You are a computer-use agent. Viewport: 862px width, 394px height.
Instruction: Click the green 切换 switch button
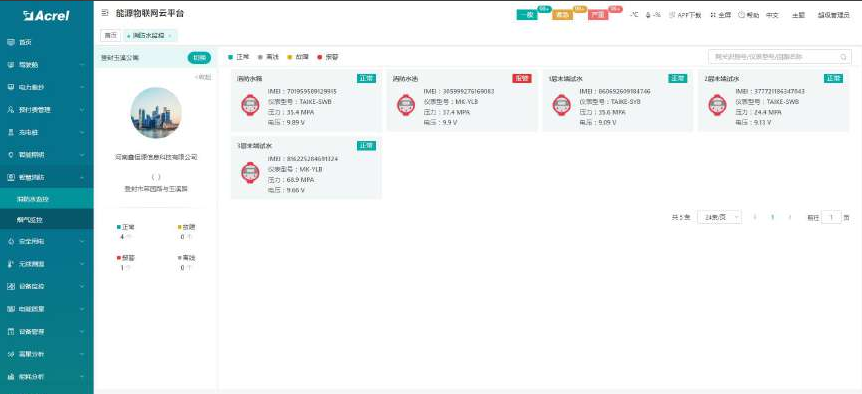point(199,58)
